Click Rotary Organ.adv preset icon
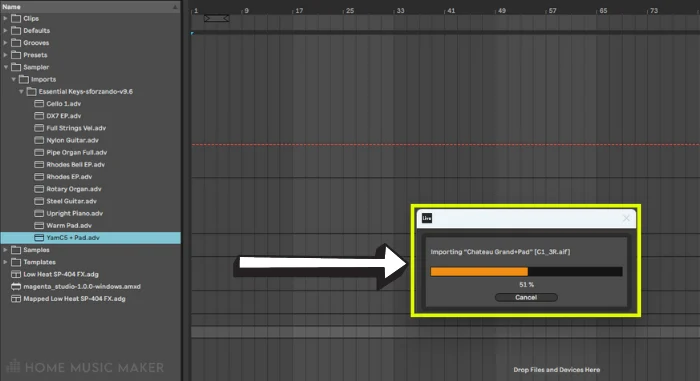The height and width of the screenshot is (381, 700). (x=39, y=189)
